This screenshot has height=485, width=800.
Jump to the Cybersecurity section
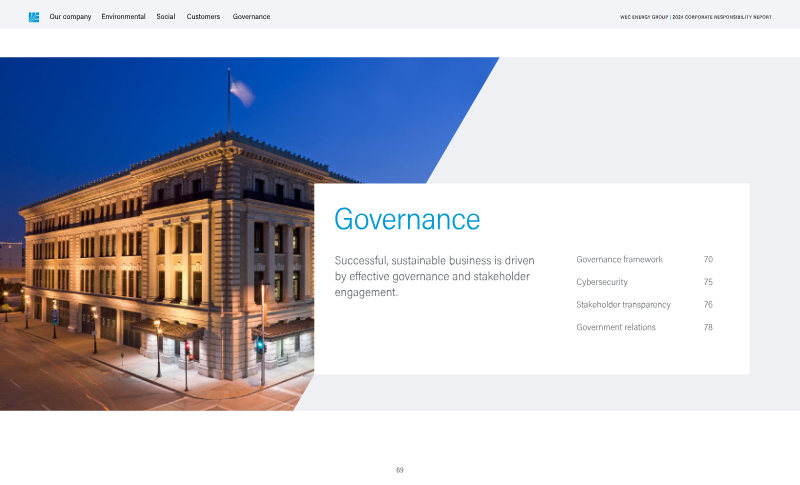pos(602,282)
